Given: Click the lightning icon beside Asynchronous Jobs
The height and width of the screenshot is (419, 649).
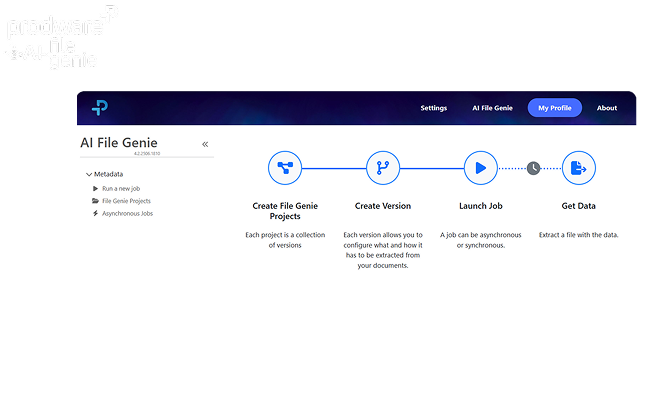Looking at the screenshot, I should click(95, 213).
